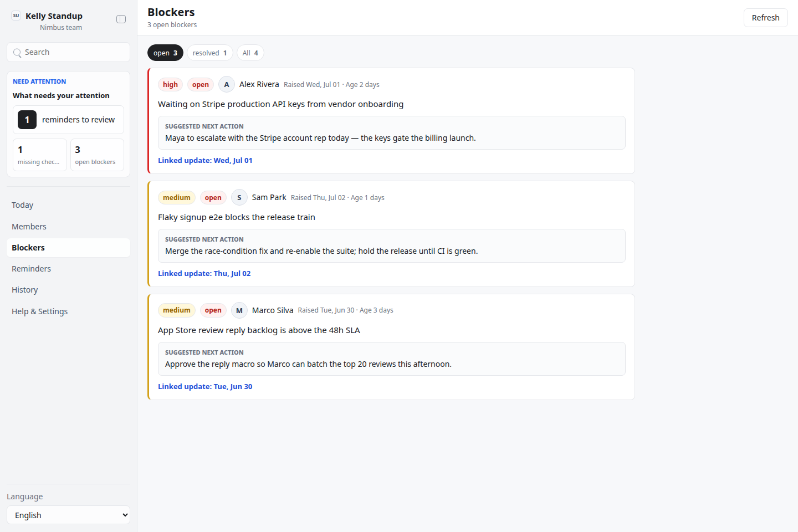Open the Language dropdown
The height and width of the screenshot is (532, 798).
coord(68,515)
